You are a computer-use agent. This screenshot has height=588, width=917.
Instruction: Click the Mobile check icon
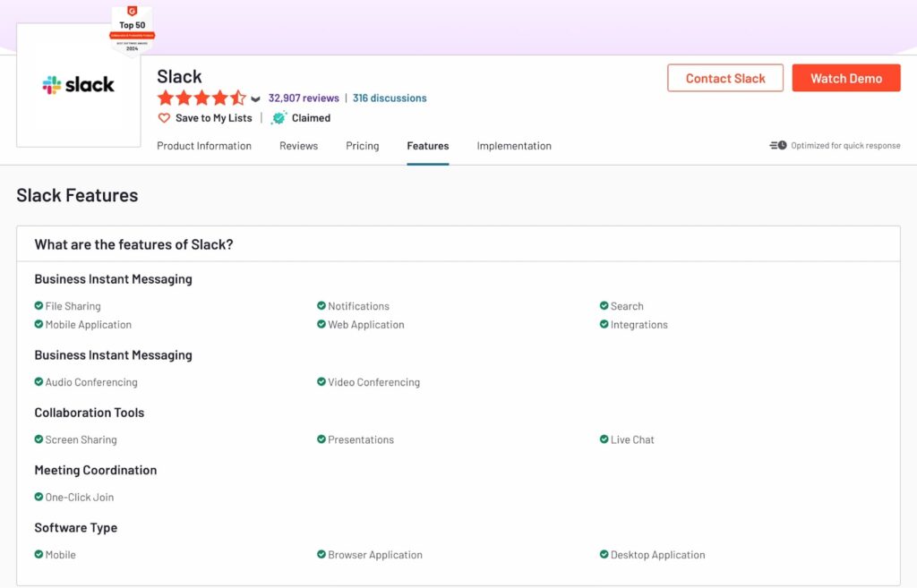click(39, 555)
